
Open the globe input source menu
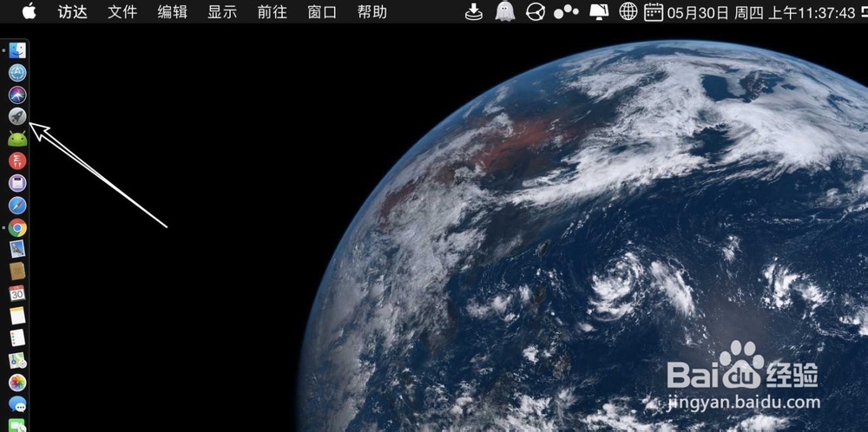[x=628, y=11]
